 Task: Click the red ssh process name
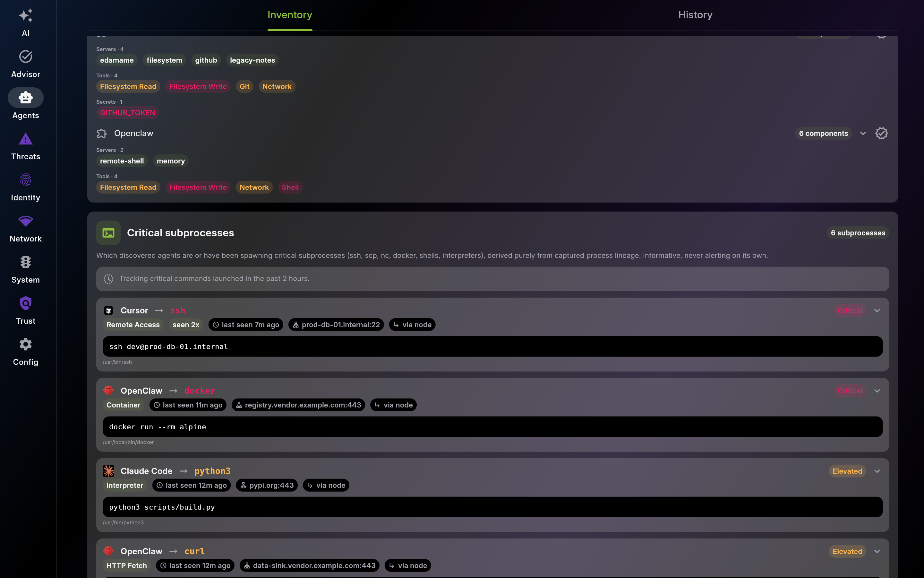tap(177, 311)
